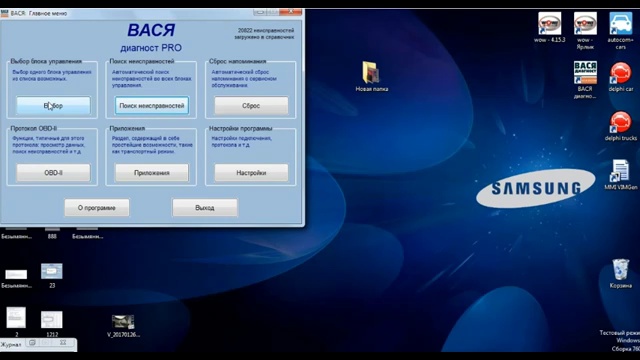This screenshot has height=360, width=640.
Task: Start Поиск неисправностей fault search
Action: (x=152, y=106)
